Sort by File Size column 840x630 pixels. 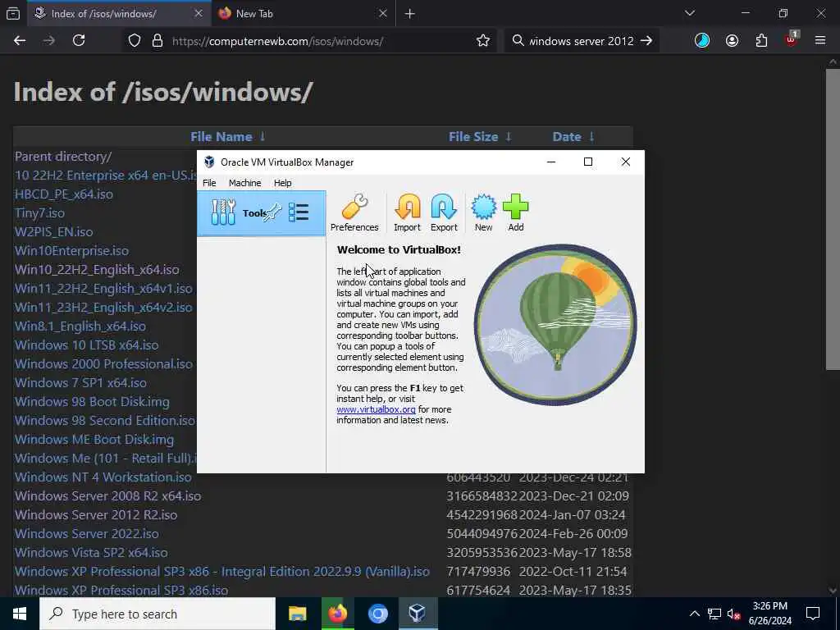[x=480, y=137]
